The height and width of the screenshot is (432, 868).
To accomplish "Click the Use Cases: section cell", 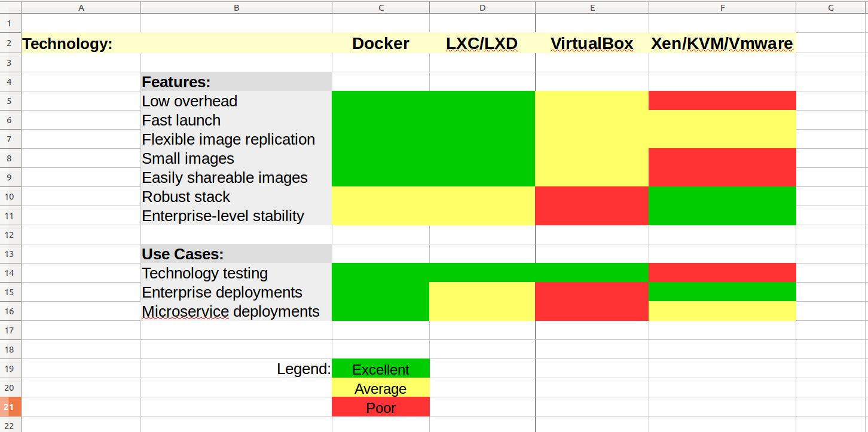I will (x=236, y=254).
